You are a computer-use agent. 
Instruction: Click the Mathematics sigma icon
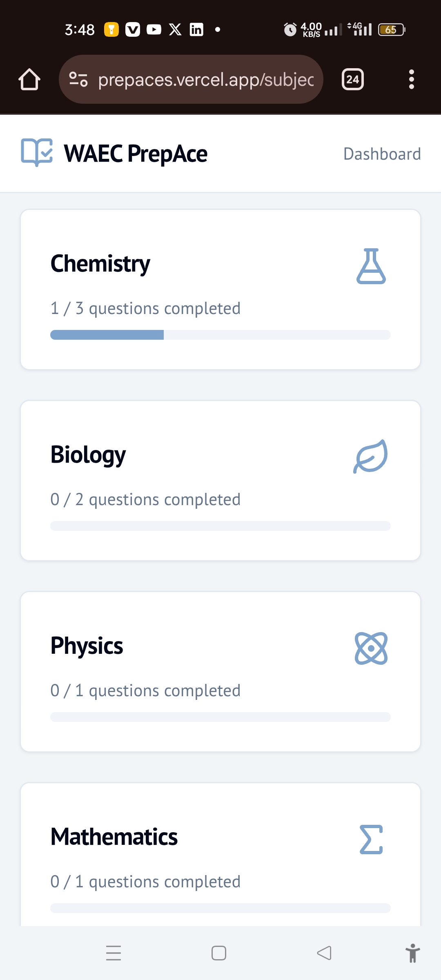click(x=371, y=840)
